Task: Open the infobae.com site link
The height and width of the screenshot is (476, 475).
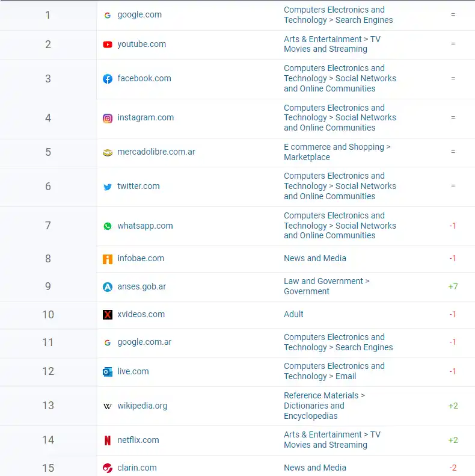Action: click(x=141, y=258)
